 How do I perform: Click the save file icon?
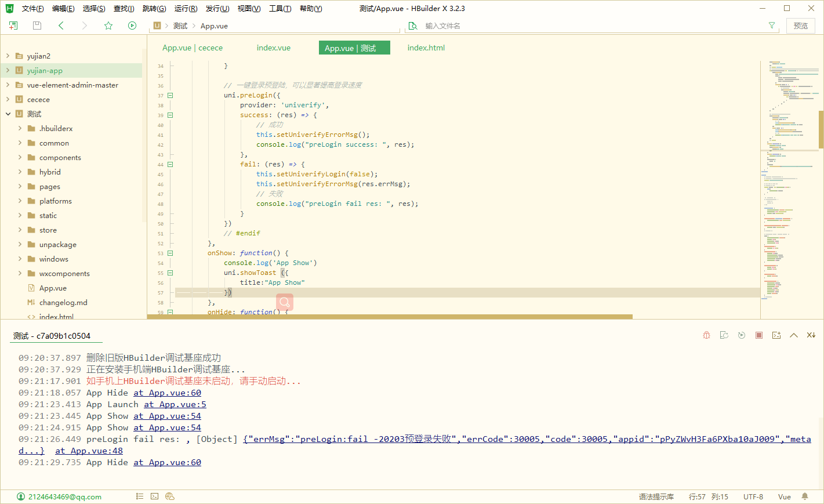tap(37, 26)
